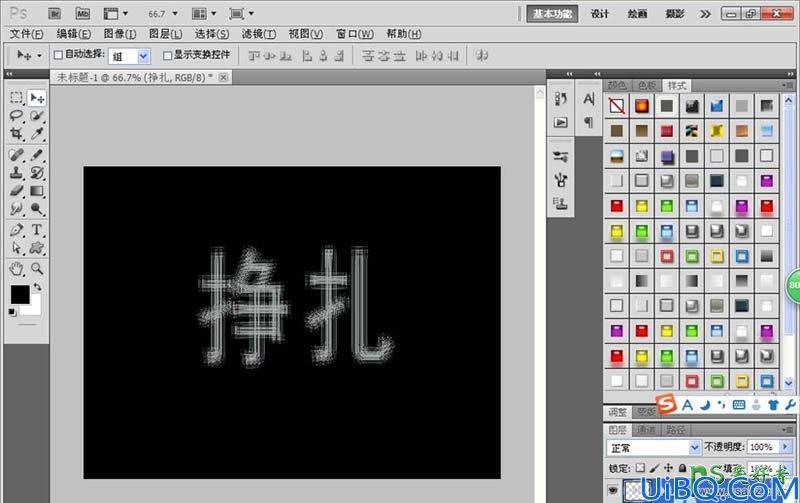The height and width of the screenshot is (503, 800).
Task: Open the tool preset picker arrow
Action: click(x=39, y=55)
